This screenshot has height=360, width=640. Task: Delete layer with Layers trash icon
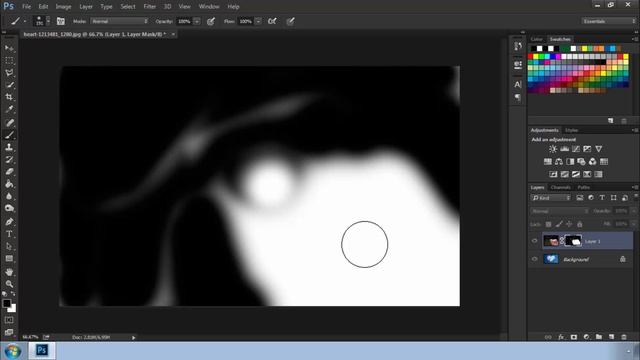click(x=624, y=337)
